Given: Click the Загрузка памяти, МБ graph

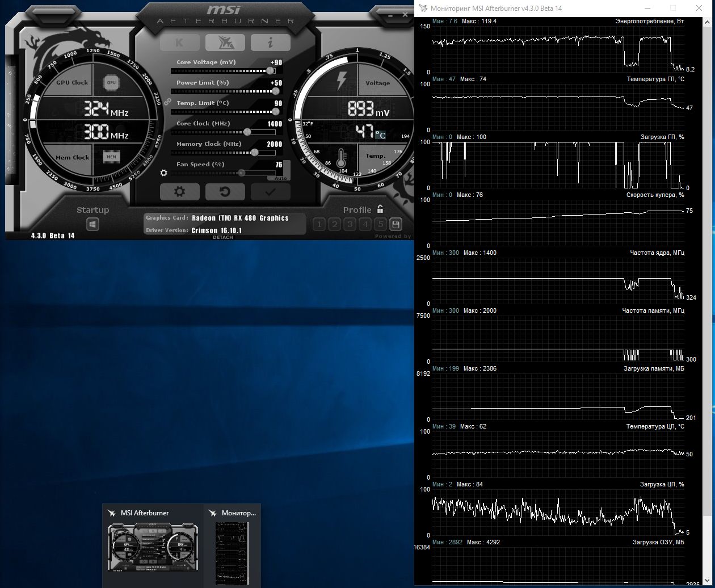Looking at the screenshot, I should 558,397.
